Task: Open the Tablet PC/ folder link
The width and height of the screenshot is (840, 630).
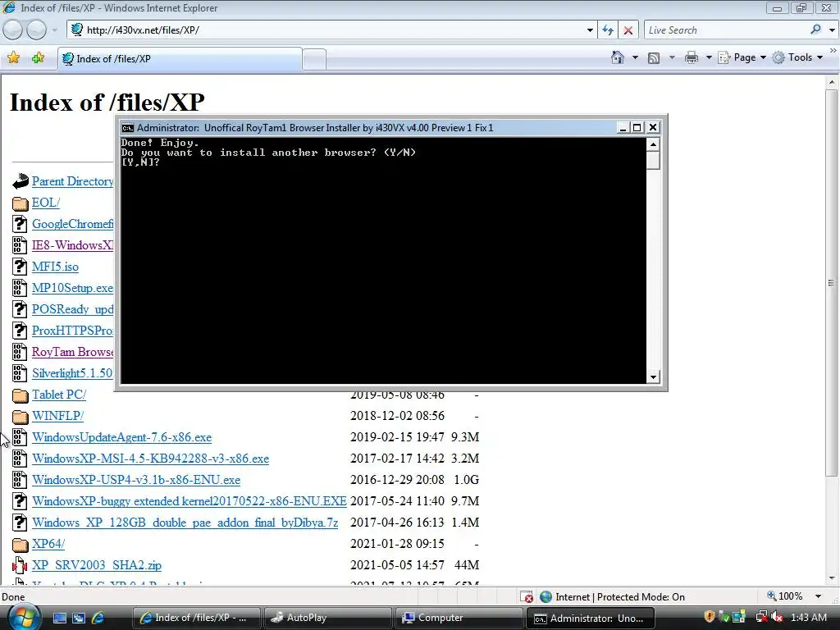Action: tap(59, 395)
